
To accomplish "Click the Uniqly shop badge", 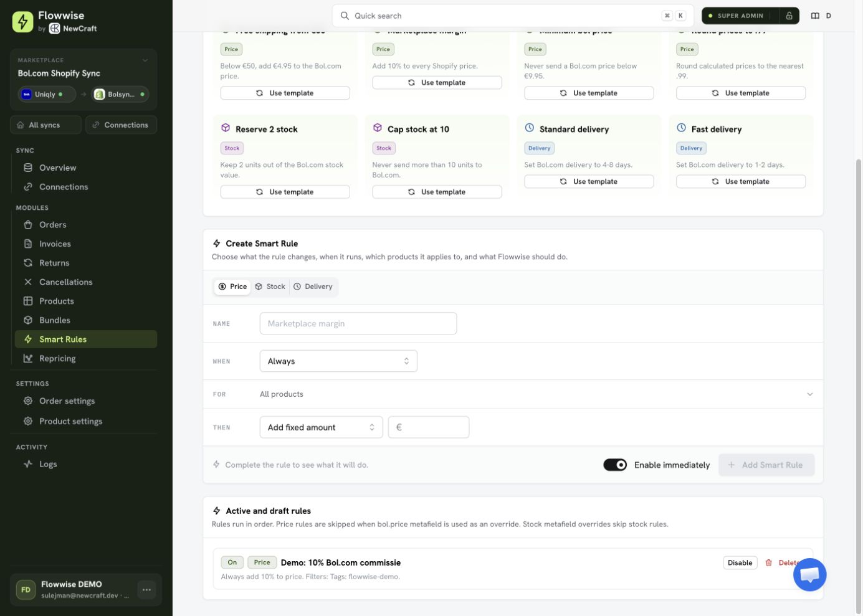I will pyautogui.click(x=47, y=94).
